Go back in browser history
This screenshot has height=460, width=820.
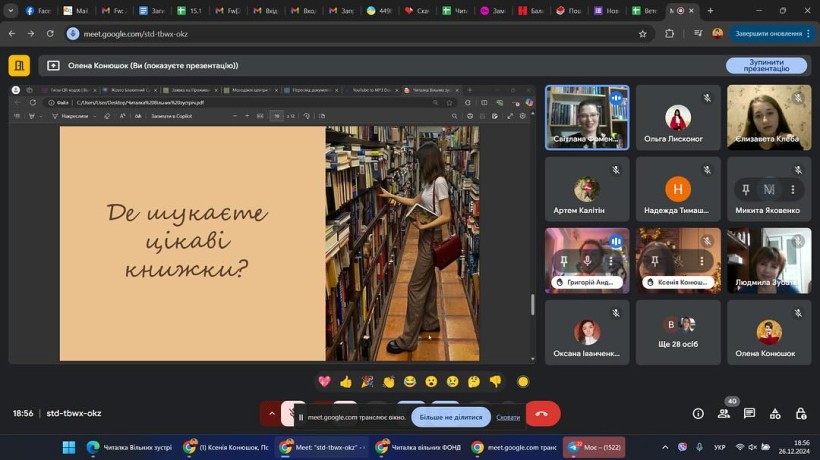[12, 33]
